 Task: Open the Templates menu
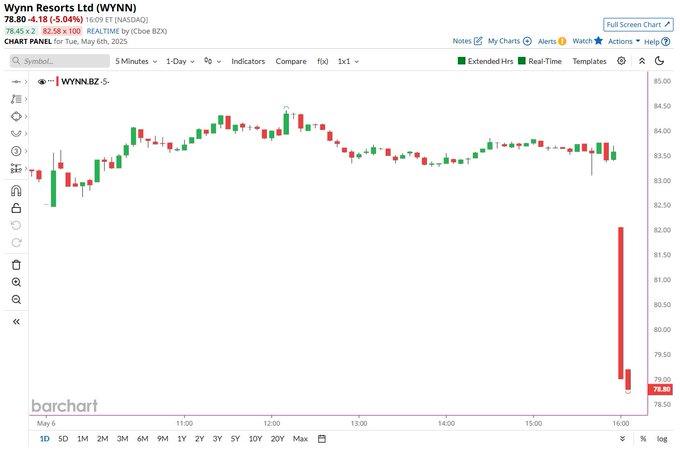pyautogui.click(x=589, y=61)
